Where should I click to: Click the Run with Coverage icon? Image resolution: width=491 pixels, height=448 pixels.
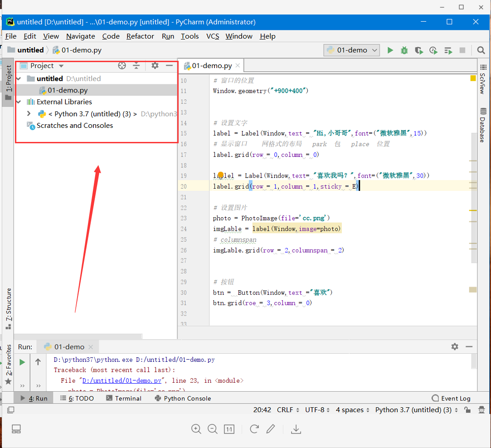(418, 50)
